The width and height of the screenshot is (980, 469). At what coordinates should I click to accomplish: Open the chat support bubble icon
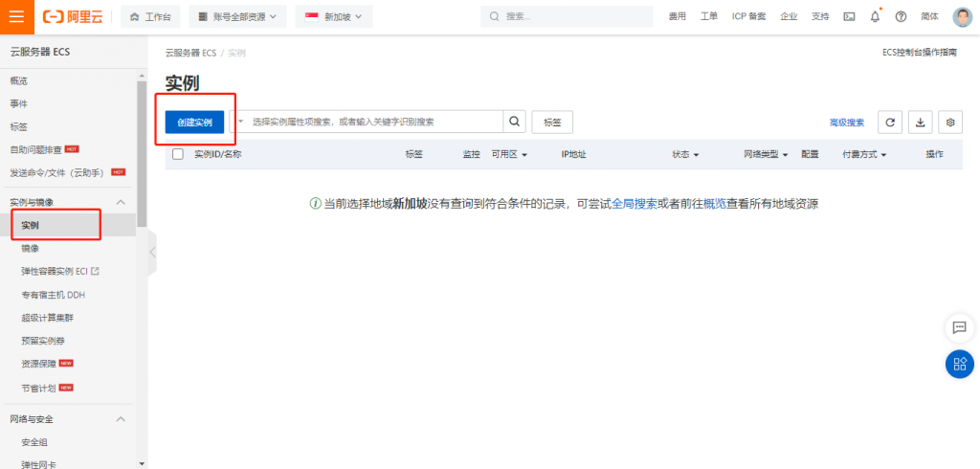(959, 327)
